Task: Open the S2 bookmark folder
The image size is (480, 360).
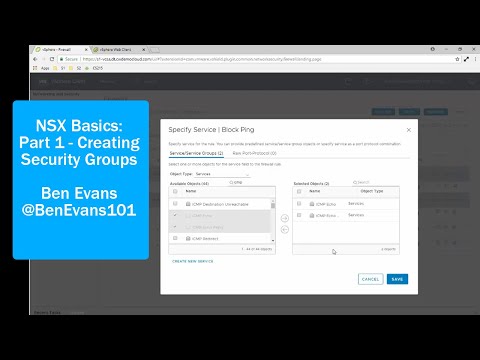Action: tap(75, 68)
